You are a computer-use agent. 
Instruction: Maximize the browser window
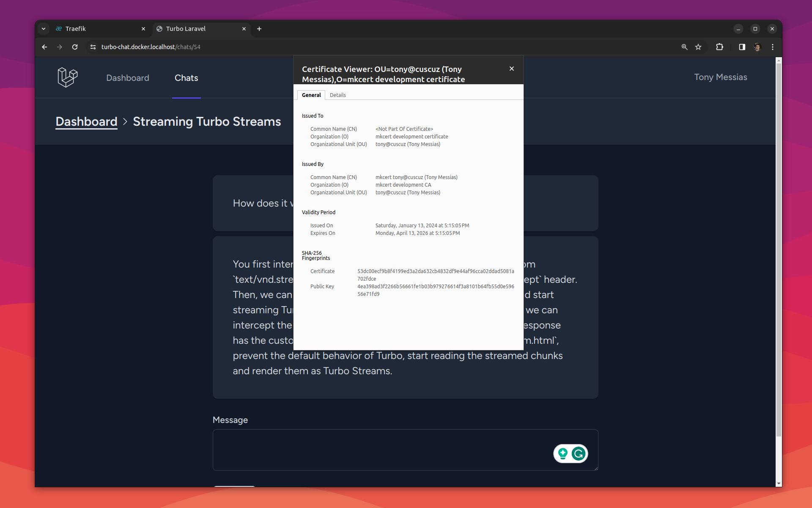point(755,29)
